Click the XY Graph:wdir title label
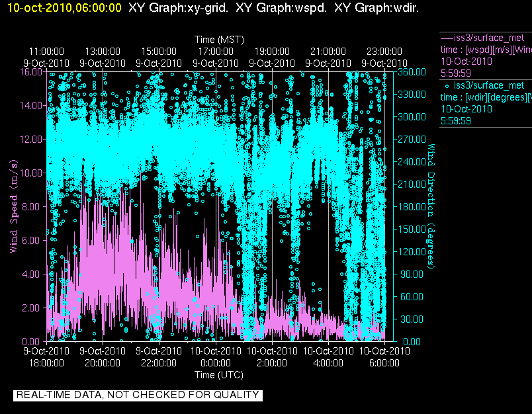The height and width of the screenshot is (414, 532). (x=377, y=8)
